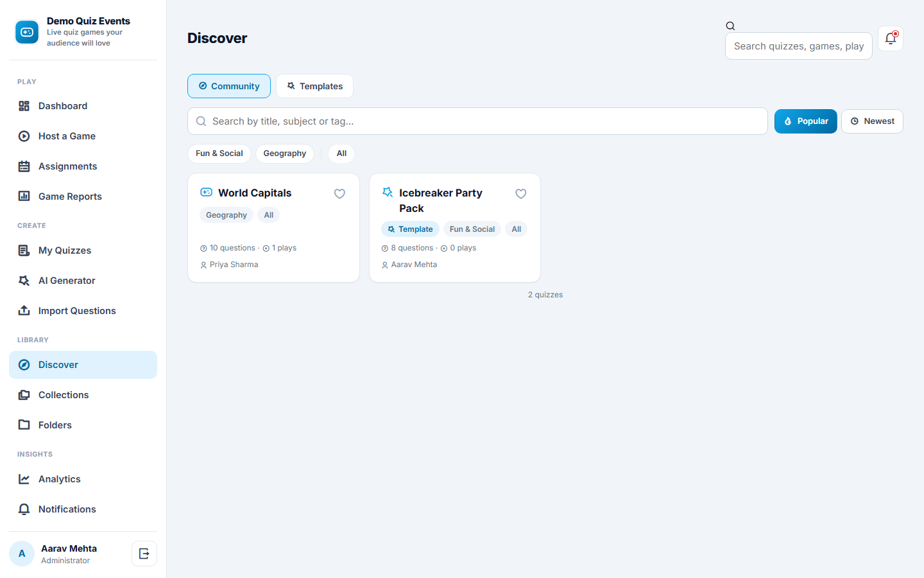
Task: Open Game Reports section
Action: [x=83, y=197]
